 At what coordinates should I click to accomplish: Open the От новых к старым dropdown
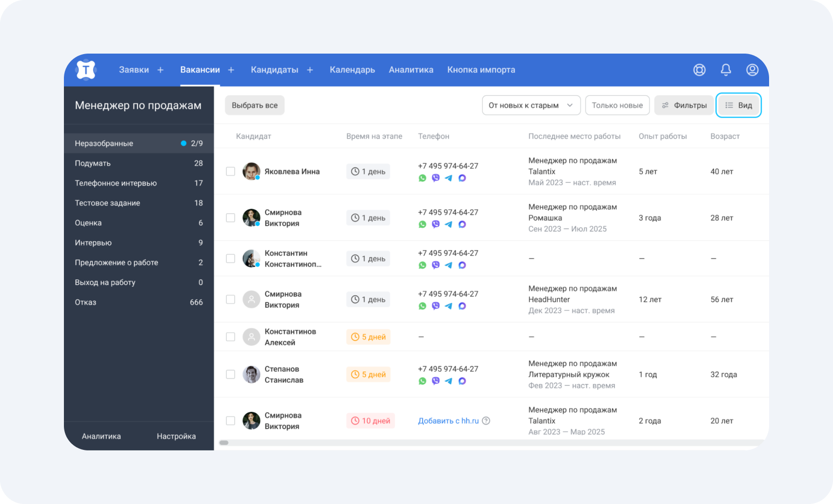click(x=531, y=105)
